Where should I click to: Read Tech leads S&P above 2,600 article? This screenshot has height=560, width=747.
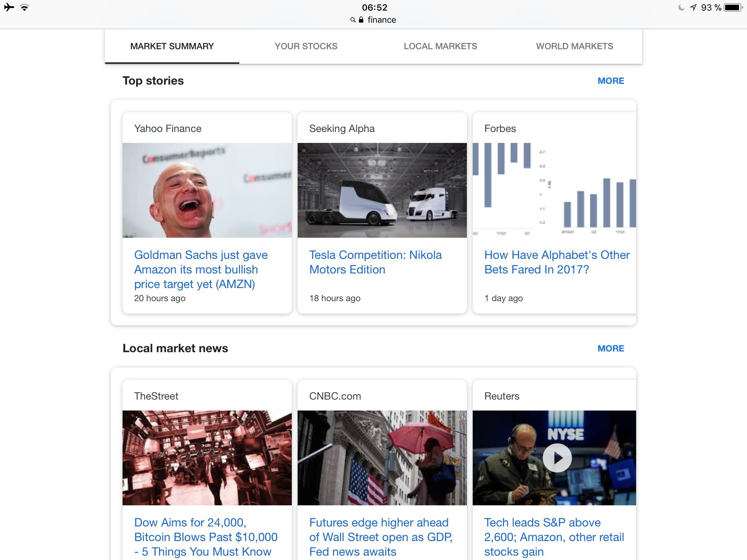[x=554, y=537]
